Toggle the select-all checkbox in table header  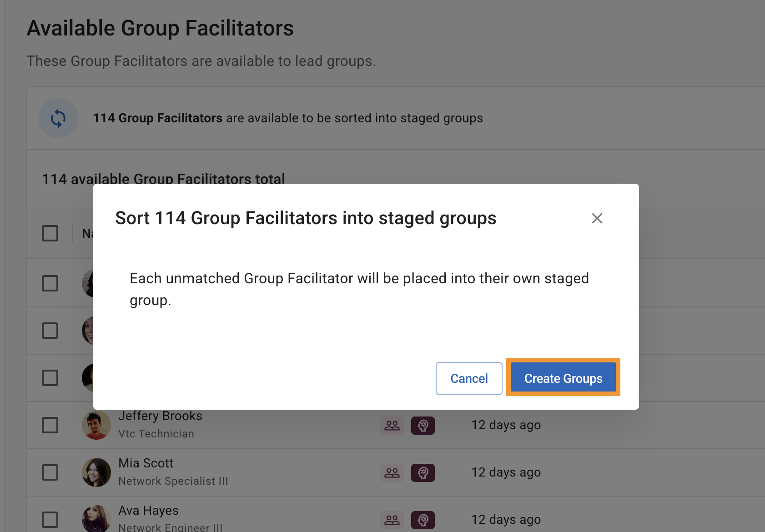(x=50, y=233)
